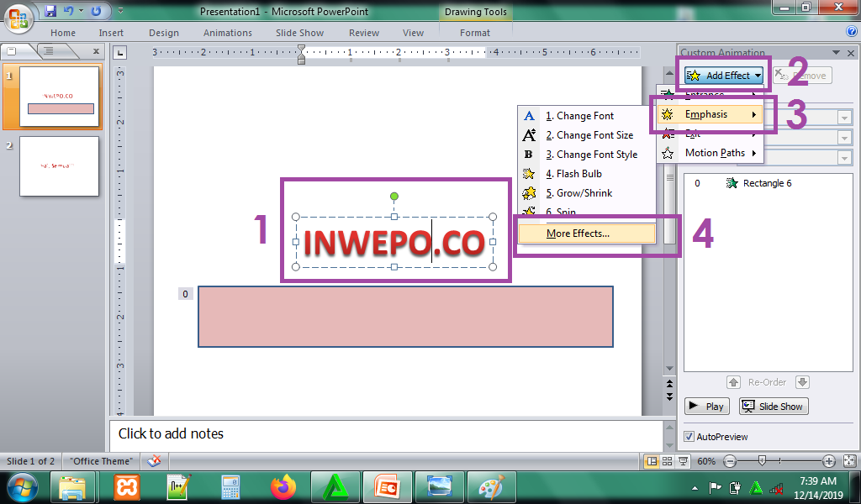The image size is (861, 504).
Task: Open the Drawing Tools Format tab
Action: (x=475, y=33)
